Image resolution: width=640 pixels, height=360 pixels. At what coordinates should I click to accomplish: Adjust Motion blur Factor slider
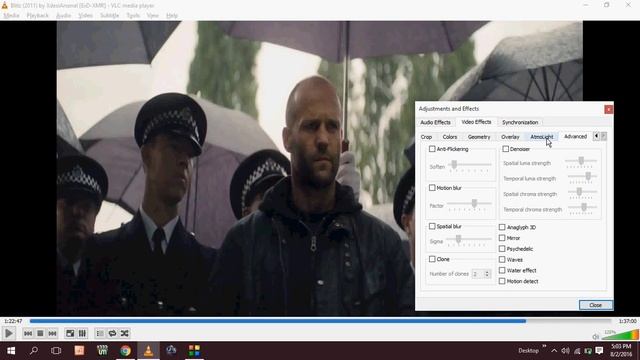point(469,204)
